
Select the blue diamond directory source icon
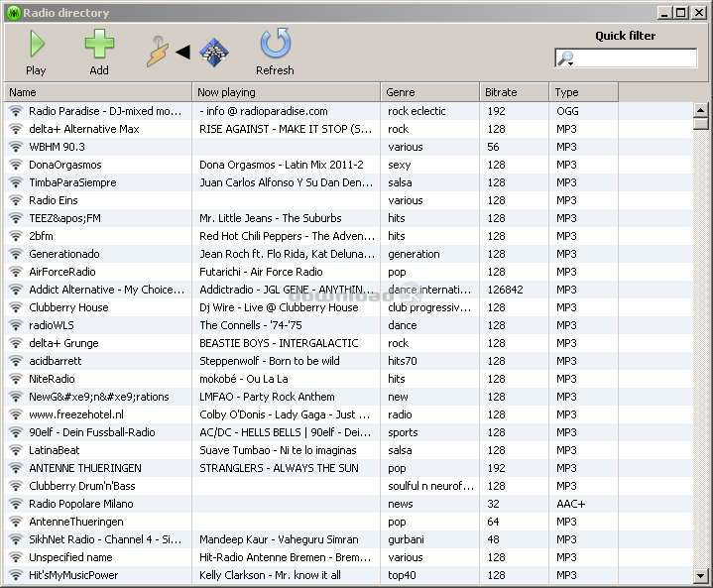214,53
